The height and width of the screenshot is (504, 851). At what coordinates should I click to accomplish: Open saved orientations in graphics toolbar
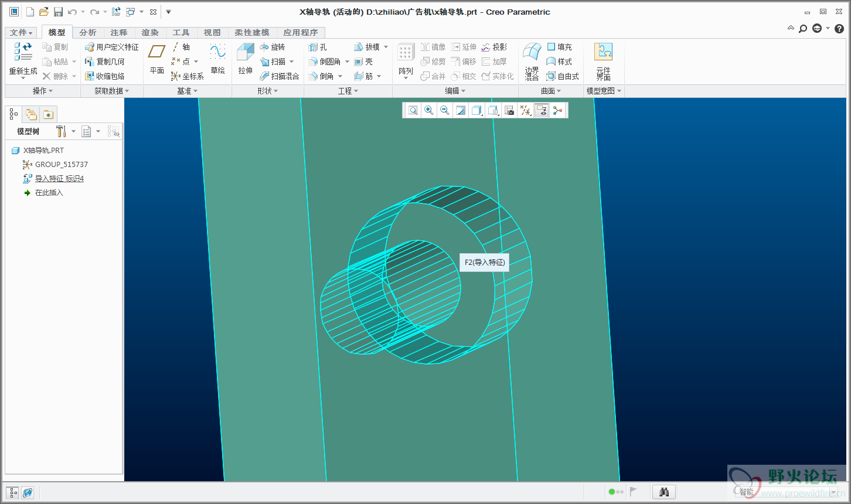493,110
